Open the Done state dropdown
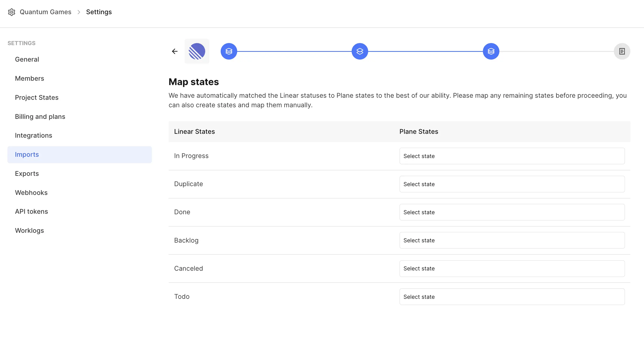644x347 pixels. 512,212
